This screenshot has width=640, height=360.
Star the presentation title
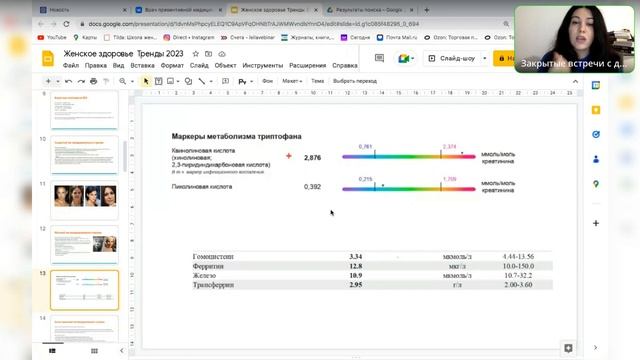(x=196, y=54)
